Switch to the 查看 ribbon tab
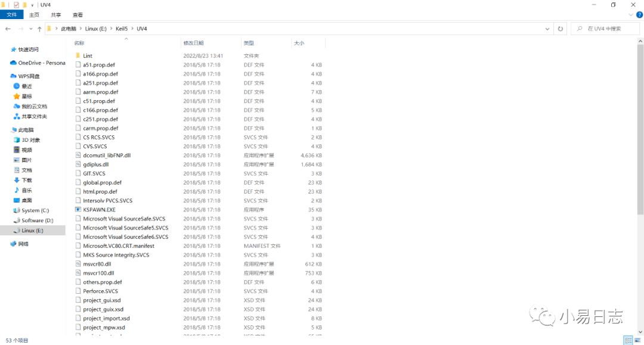This screenshot has height=345, width=644. tap(78, 15)
